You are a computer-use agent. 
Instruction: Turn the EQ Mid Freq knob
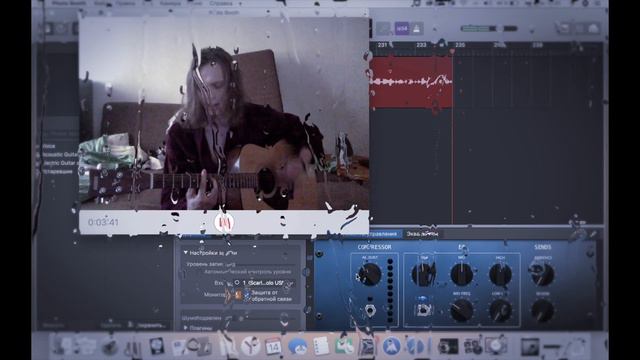tap(462, 310)
